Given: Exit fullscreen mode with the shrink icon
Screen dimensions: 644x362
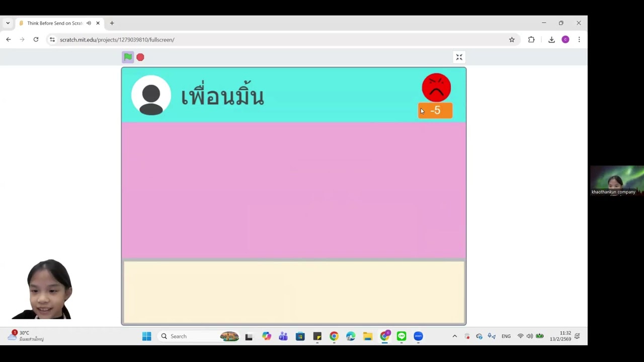Looking at the screenshot, I should [459, 57].
